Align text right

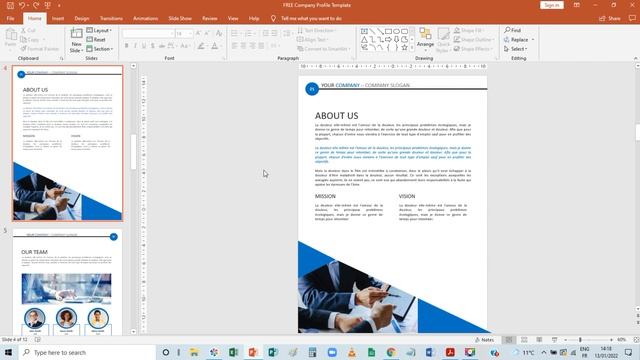pyautogui.click(x=253, y=46)
